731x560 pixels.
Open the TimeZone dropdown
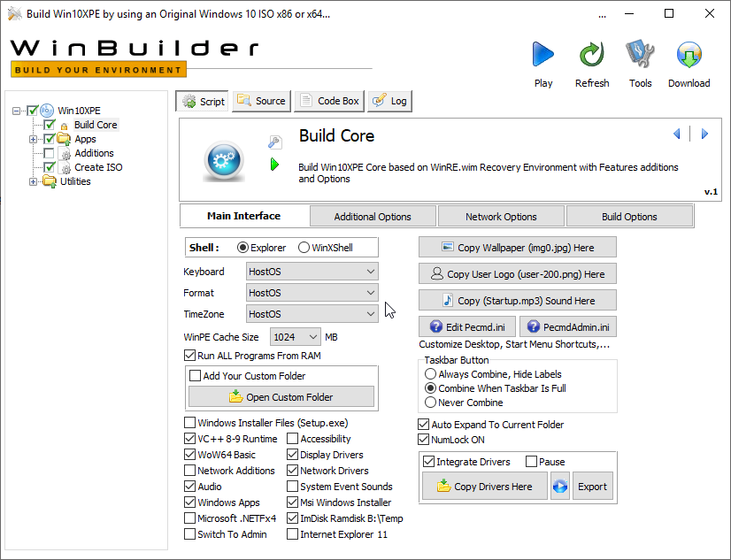tap(312, 314)
